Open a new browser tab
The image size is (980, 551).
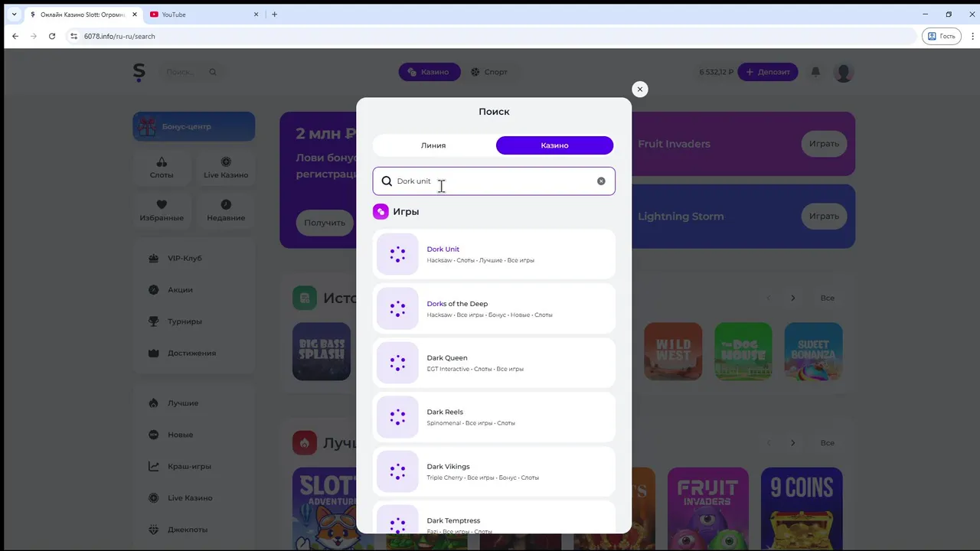point(275,15)
